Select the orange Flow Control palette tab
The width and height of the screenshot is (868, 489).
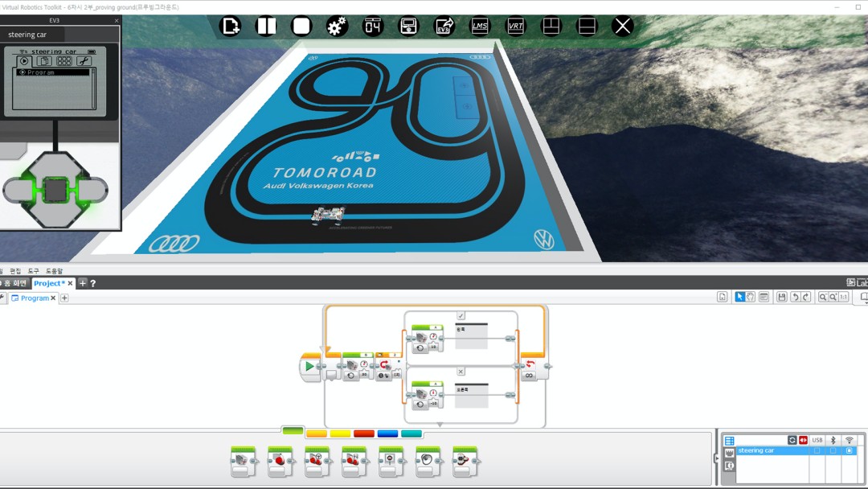tap(317, 434)
